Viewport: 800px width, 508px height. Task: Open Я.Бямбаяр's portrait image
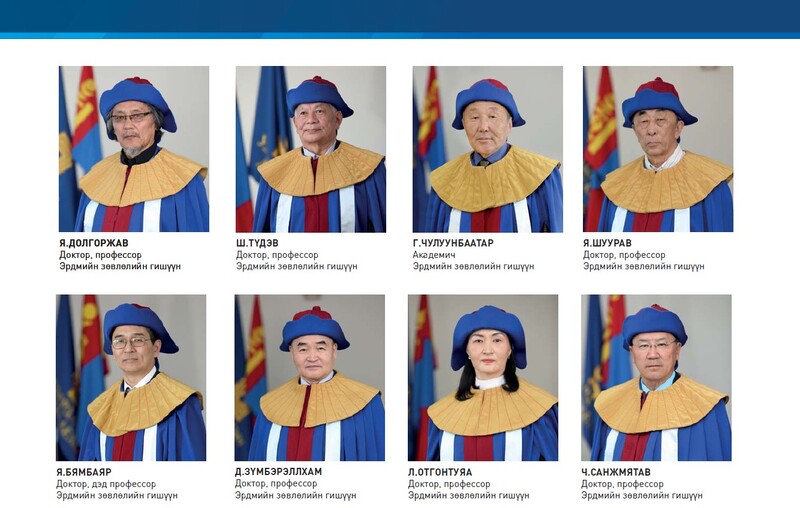131,378
